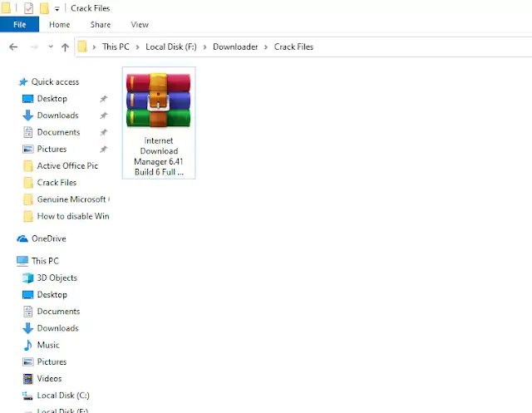Switch to the Home ribbon tab
This screenshot has height=413, width=532.
59,24
